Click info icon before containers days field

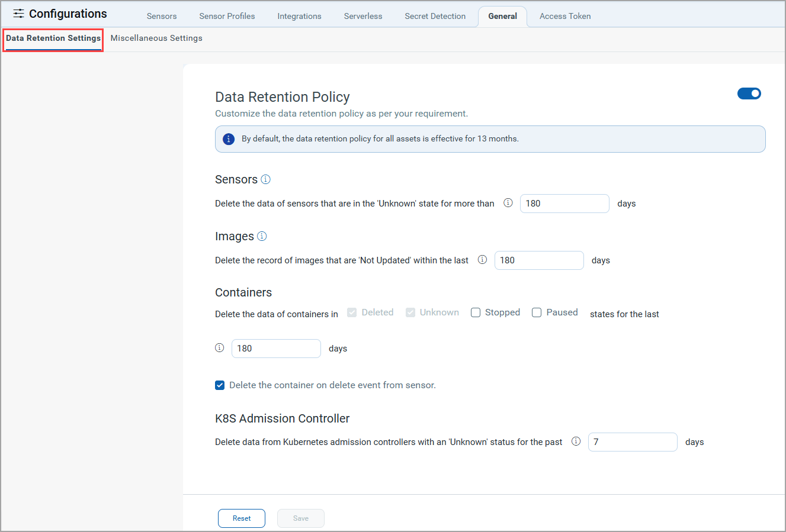click(220, 348)
